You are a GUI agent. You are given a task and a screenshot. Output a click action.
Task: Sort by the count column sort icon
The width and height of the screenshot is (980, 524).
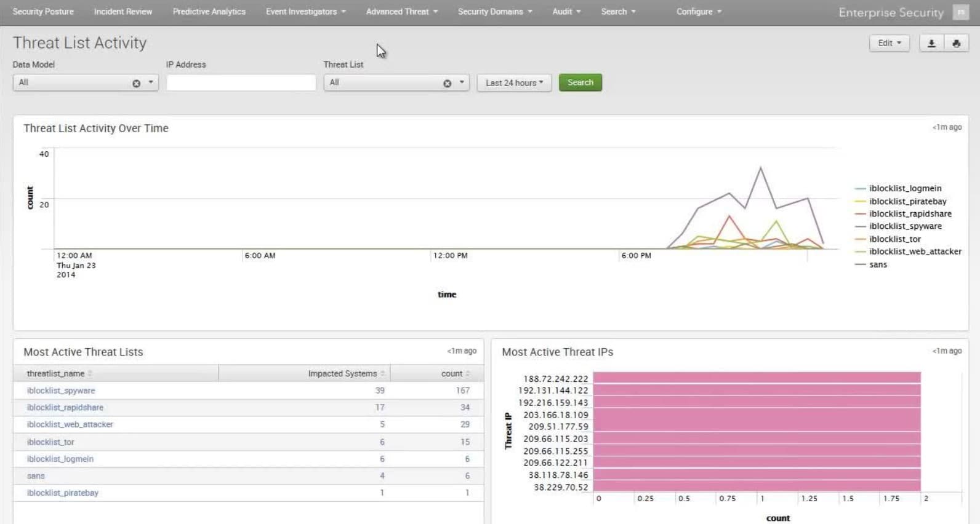point(468,374)
